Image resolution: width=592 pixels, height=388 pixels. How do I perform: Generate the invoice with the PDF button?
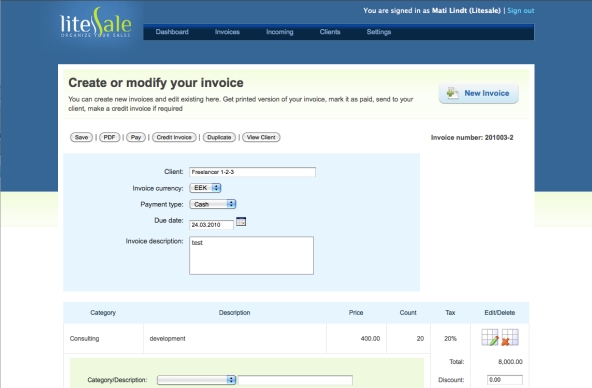click(109, 137)
